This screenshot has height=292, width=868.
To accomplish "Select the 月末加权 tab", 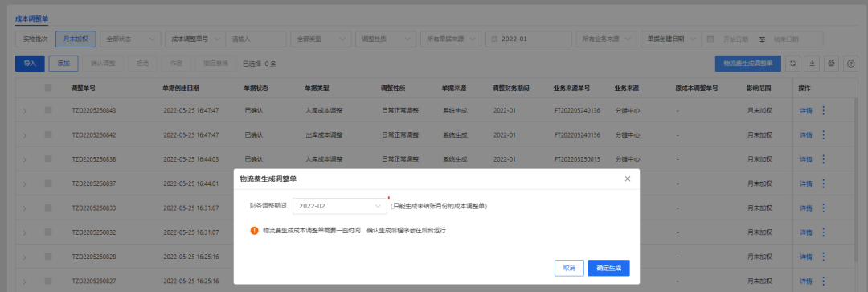I will click(x=76, y=39).
